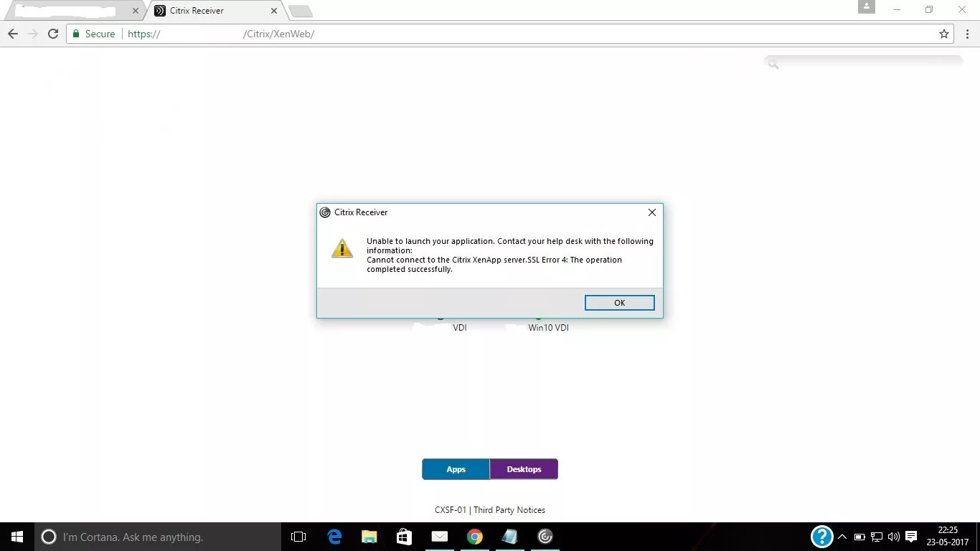
Task: Open the Action Center notifications
Action: point(911,537)
